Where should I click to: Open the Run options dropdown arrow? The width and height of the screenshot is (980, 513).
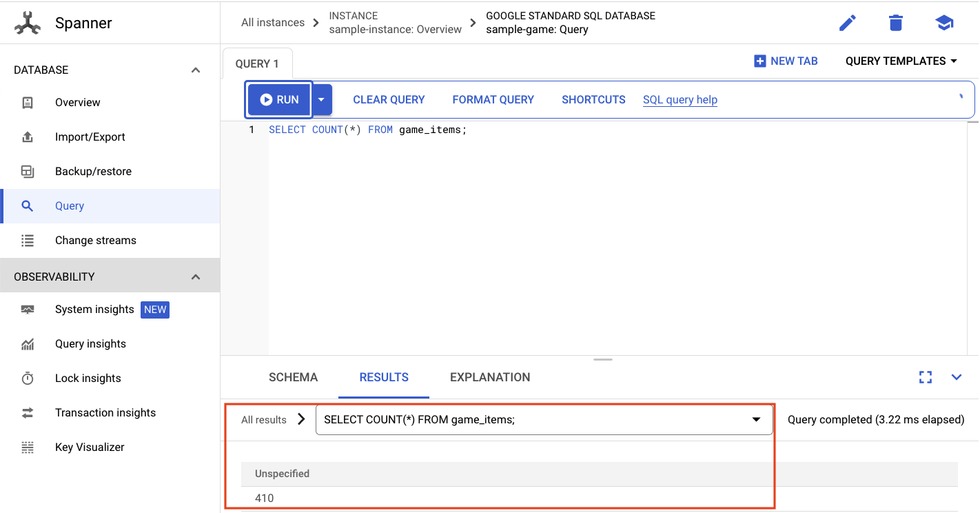click(321, 99)
